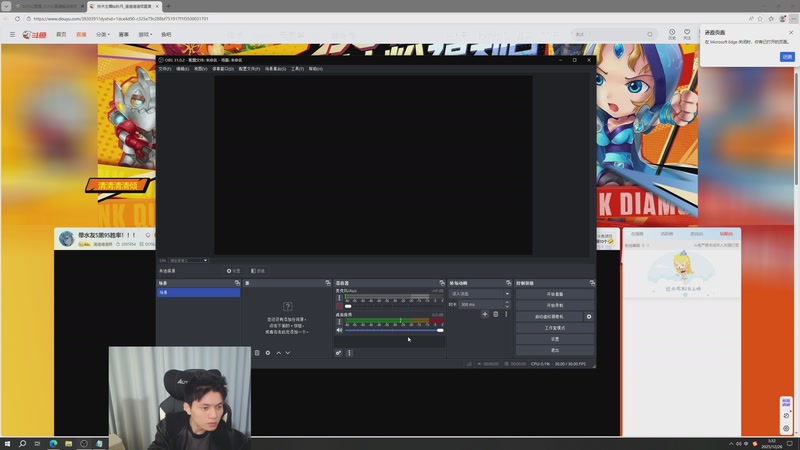Open a new browser tab with plus

[168, 6]
